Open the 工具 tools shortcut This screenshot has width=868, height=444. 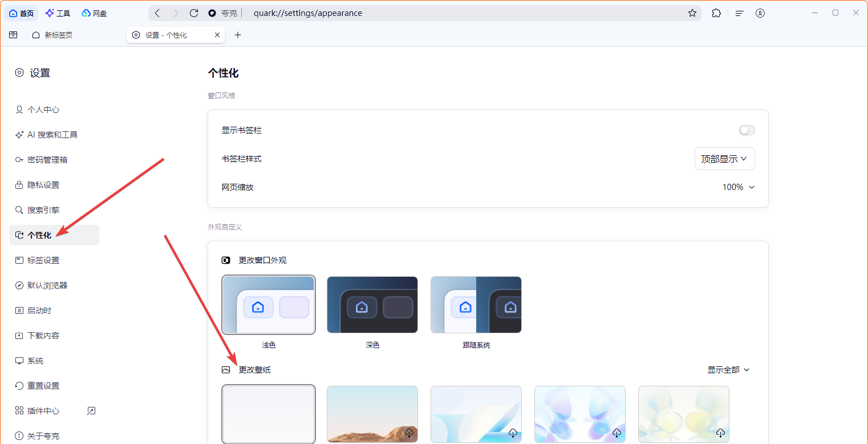point(58,13)
